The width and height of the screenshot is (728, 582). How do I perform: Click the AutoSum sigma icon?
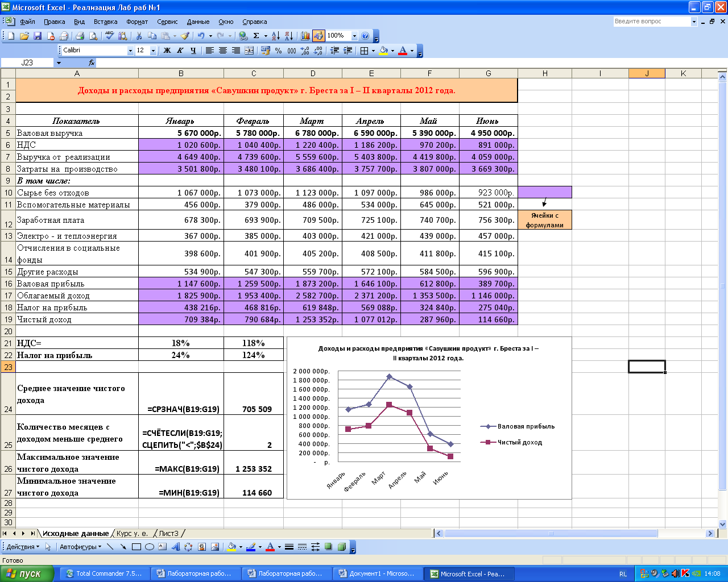pyautogui.click(x=257, y=36)
